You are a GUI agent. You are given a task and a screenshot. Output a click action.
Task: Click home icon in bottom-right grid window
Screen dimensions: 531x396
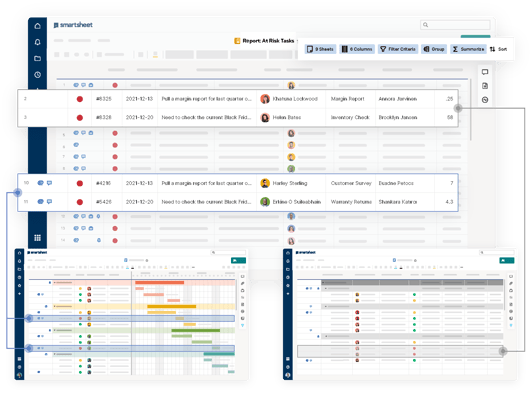pos(288,253)
